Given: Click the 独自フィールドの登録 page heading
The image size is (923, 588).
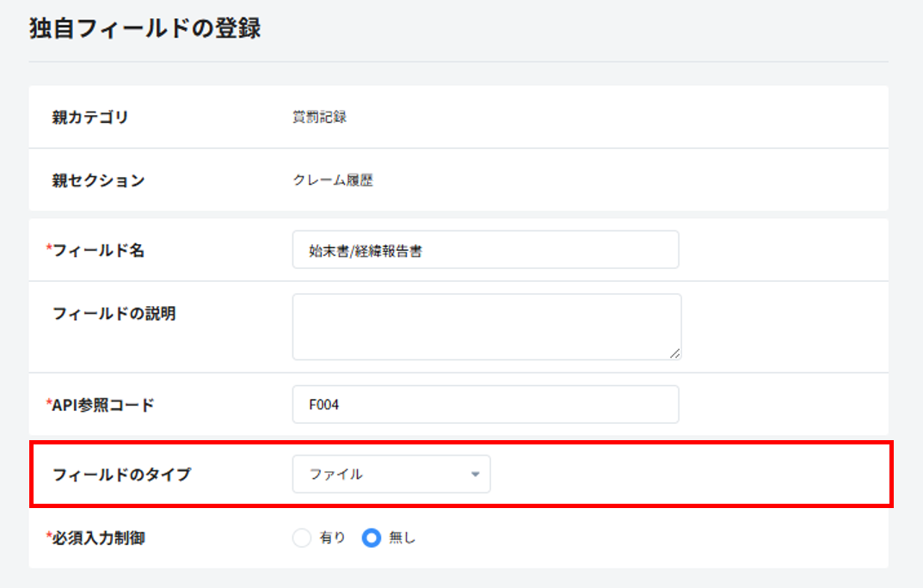Looking at the screenshot, I should (145, 28).
